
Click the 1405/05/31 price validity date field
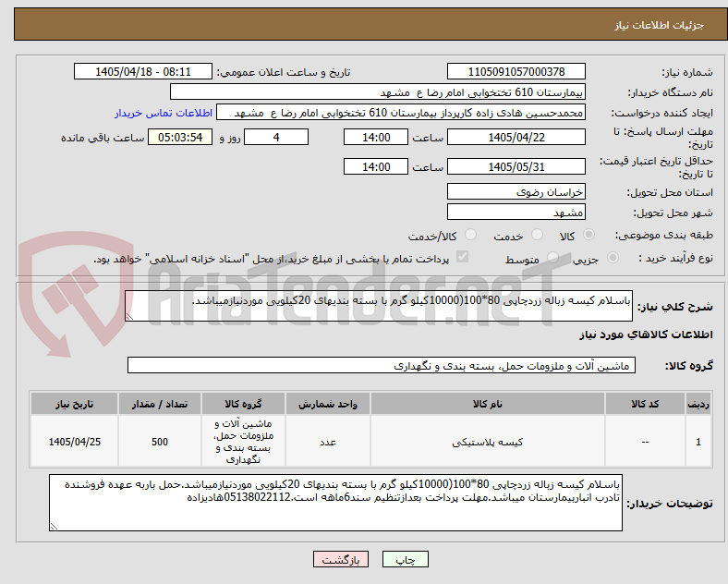coord(516,166)
